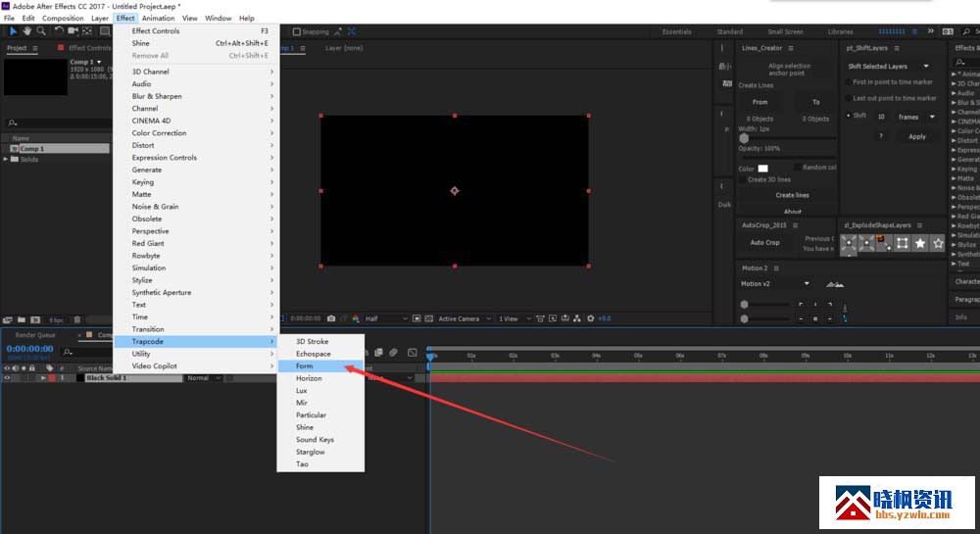This screenshot has height=534, width=980.
Task: Click the Shift value field showing 10
Action: (x=881, y=117)
